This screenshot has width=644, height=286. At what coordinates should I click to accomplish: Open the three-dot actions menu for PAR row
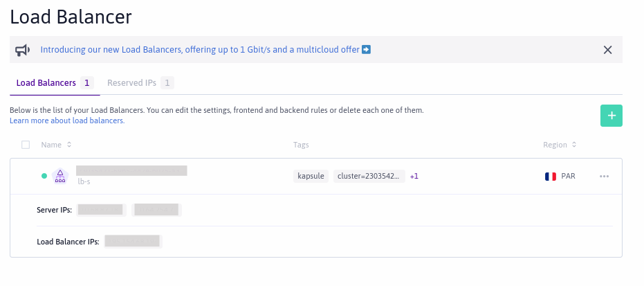pyautogui.click(x=604, y=176)
